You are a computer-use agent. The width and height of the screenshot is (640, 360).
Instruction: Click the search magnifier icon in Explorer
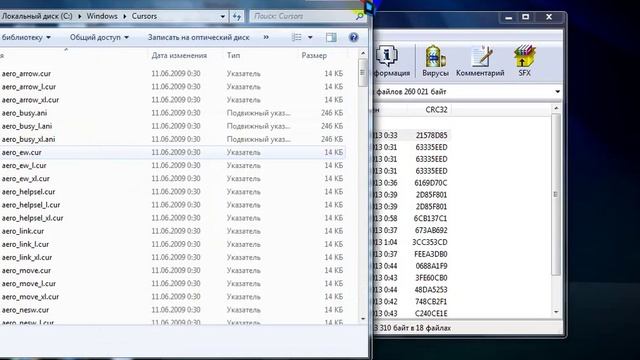tap(360, 16)
